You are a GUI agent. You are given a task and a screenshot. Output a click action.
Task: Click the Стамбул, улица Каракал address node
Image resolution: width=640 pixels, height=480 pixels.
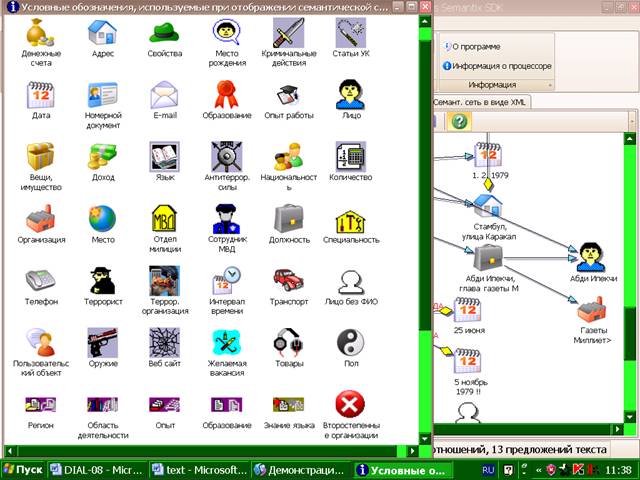coord(488,206)
